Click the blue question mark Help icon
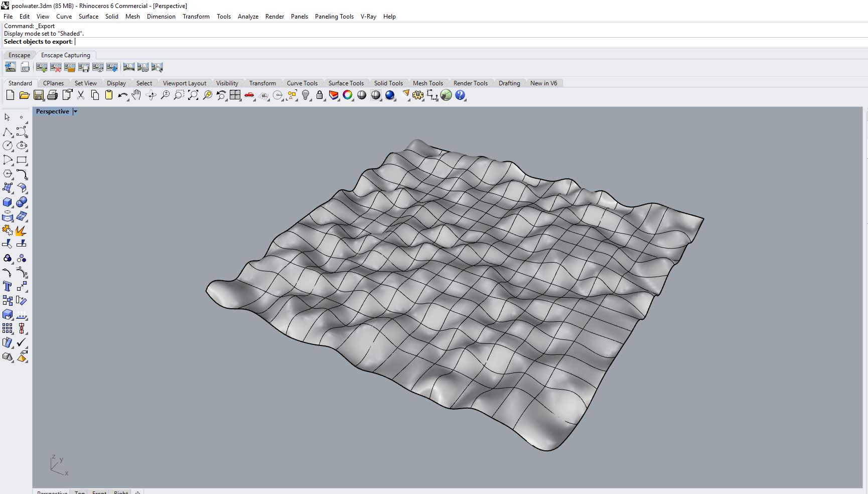Viewport: 868px width, 494px height. point(460,95)
